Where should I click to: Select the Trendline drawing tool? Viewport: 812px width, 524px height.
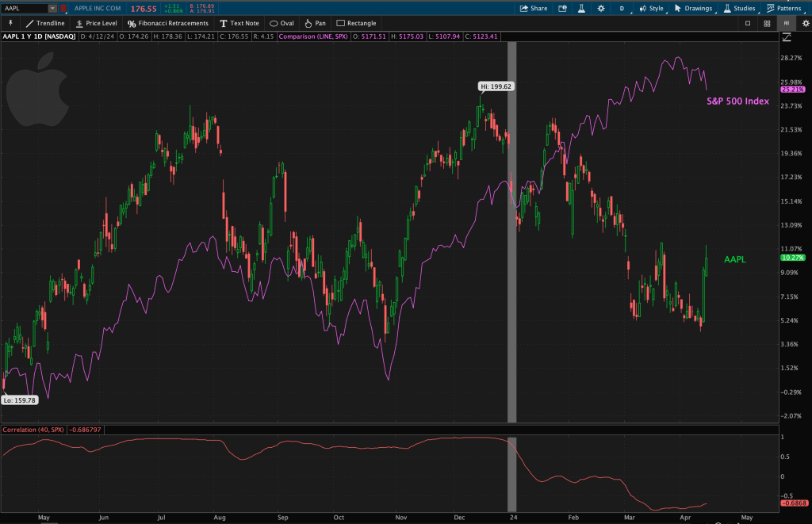point(45,23)
